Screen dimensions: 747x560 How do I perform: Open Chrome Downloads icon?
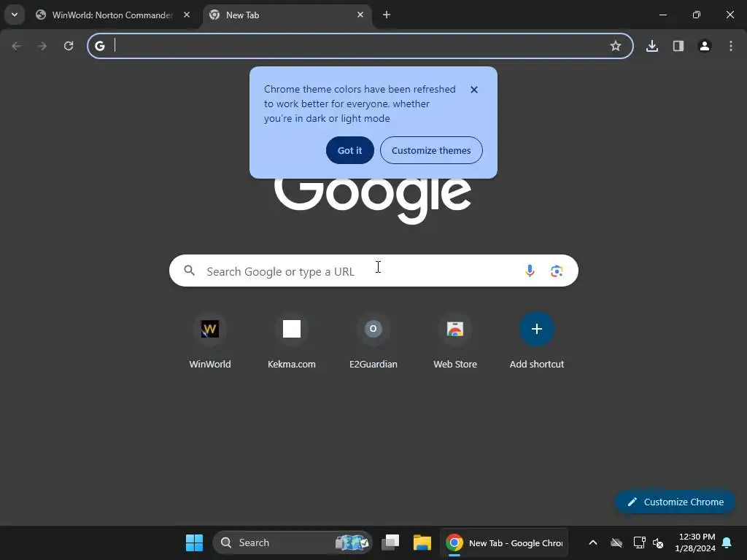[x=652, y=46]
